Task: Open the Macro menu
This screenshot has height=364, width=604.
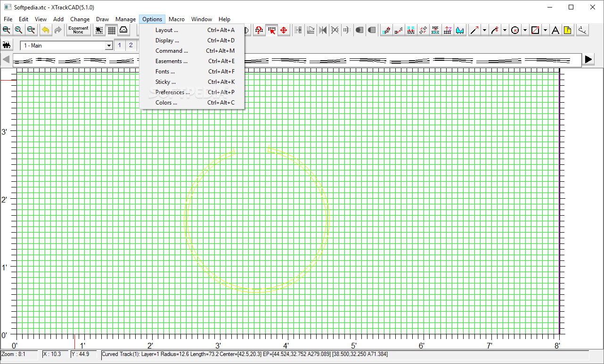Action: (x=177, y=19)
